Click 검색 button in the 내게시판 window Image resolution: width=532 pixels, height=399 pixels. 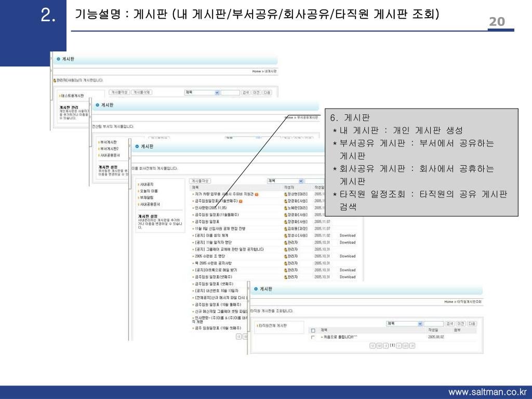(x=246, y=92)
